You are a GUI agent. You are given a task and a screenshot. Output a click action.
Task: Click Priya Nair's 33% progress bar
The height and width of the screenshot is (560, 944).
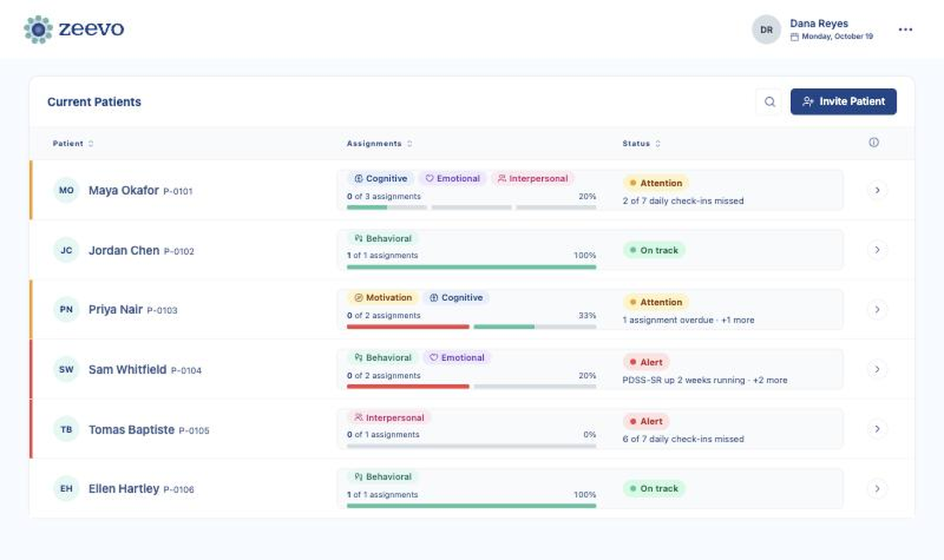coord(471,327)
